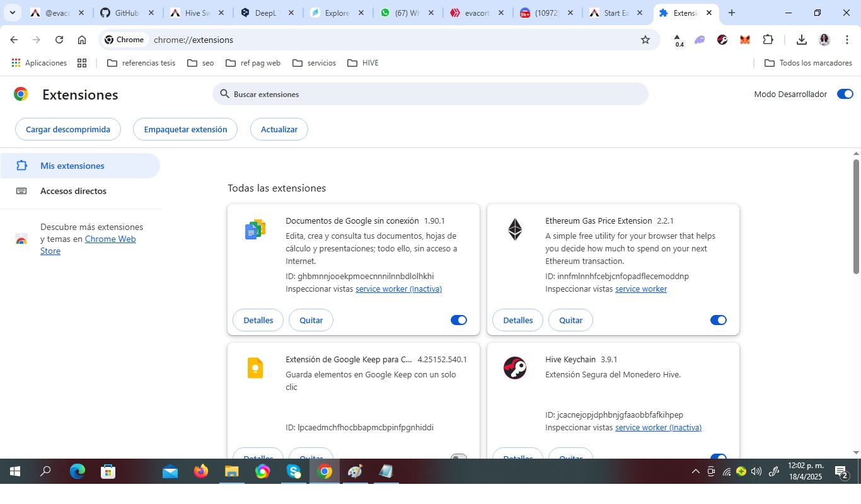The image size is (861, 504).
Task: Show hidden system tray icons
Action: [695, 471]
